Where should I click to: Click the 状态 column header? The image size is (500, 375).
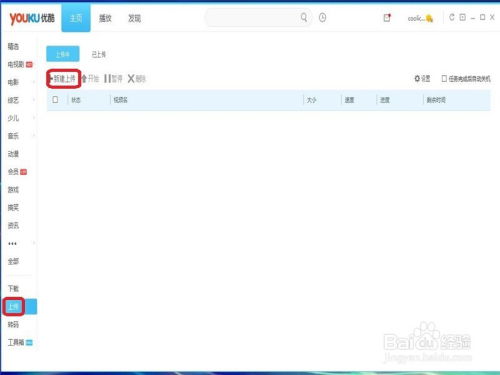click(x=76, y=100)
